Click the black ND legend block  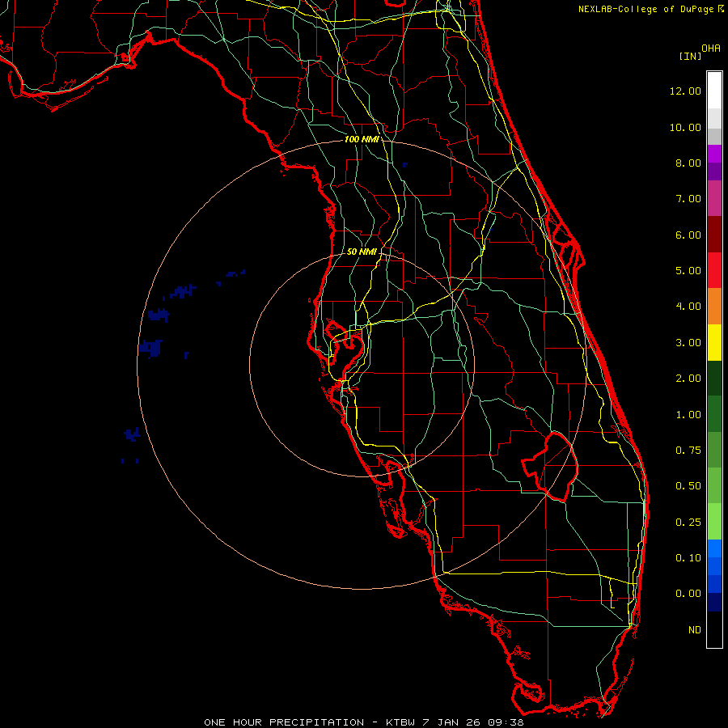point(714,629)
